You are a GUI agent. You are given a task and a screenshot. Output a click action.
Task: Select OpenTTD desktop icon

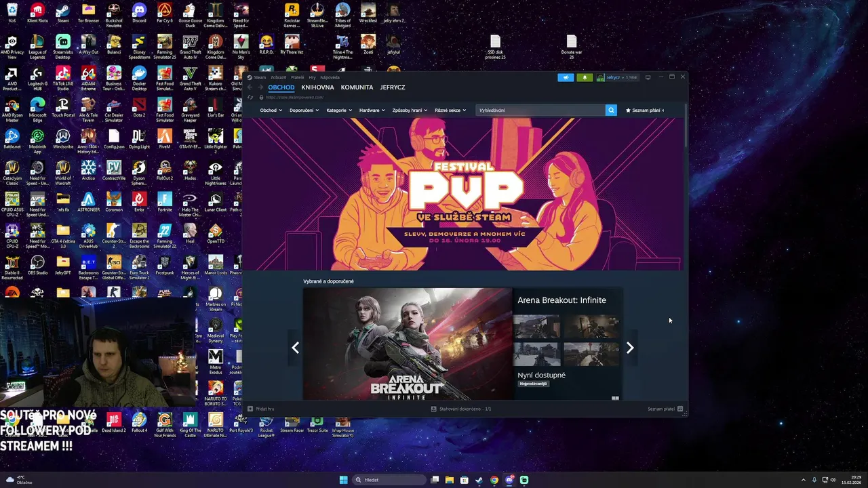pos(216,234)
